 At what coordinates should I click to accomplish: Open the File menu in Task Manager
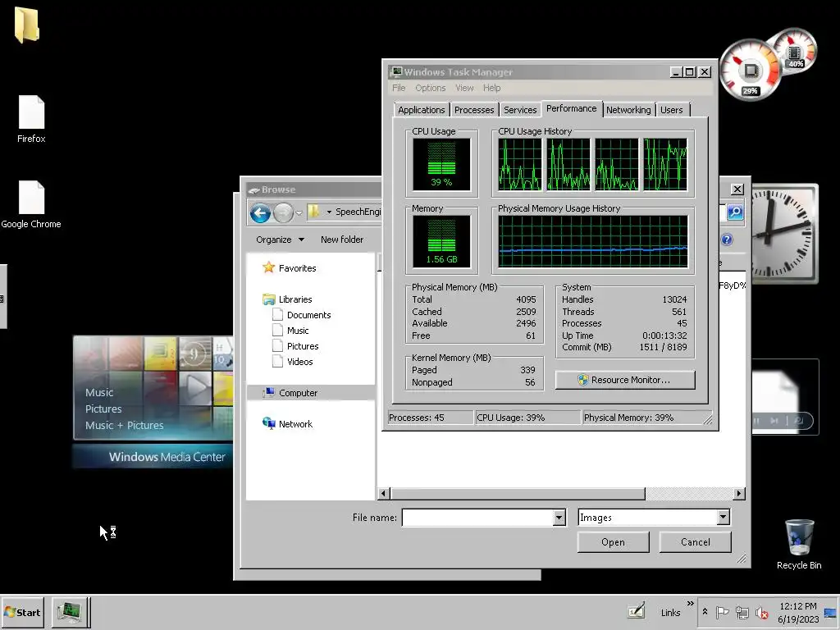pyautogui.click(x=399, y=88)
